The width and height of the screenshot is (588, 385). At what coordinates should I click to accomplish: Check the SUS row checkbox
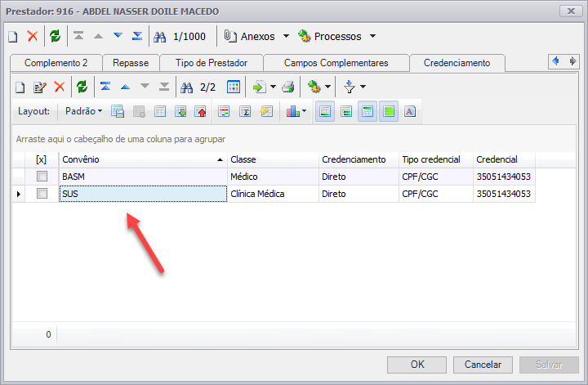(x=42, y=194)
